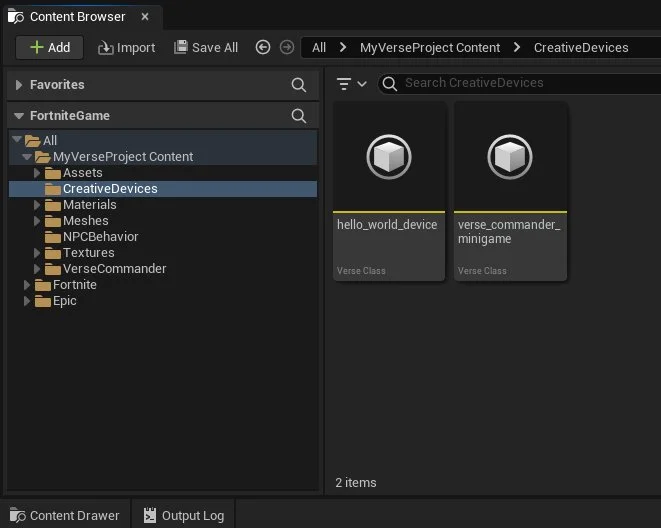Open the Output Log
Image resolution: width=661 pixels, height=528 pixels.
pos(184,515)
